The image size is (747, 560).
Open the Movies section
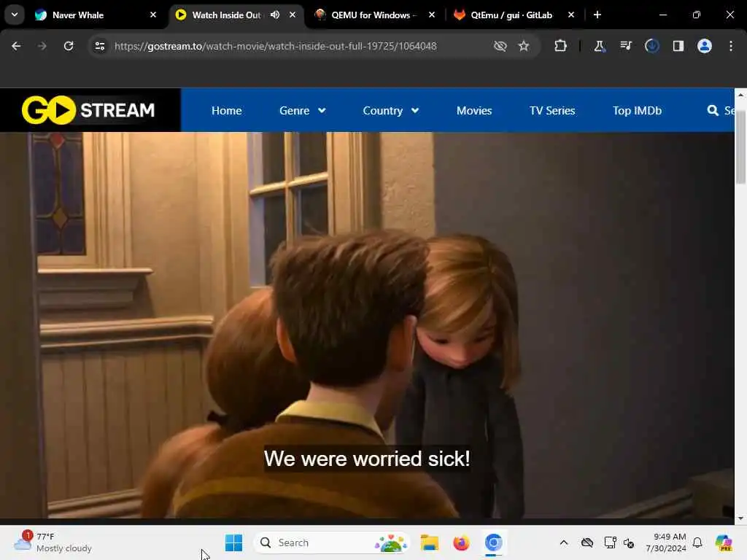[x=474, y=111]
